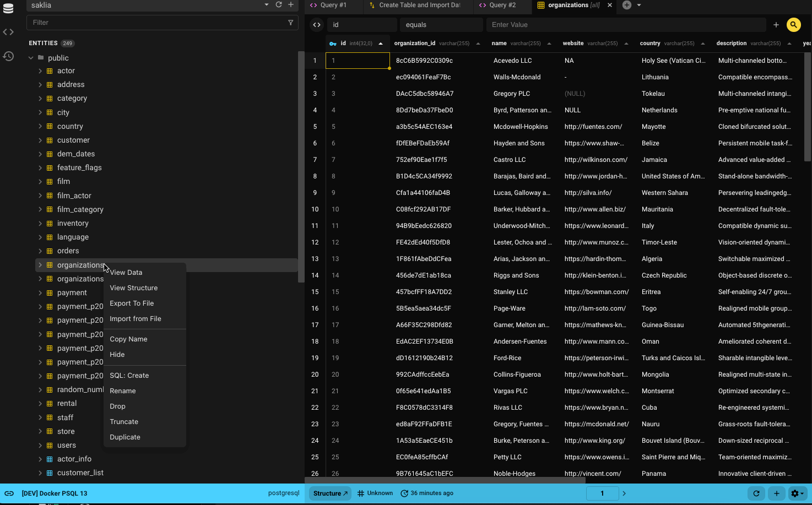Run filter with yellow search button
This screenshot has width=812, height=505.
click(x=793, y=25)
